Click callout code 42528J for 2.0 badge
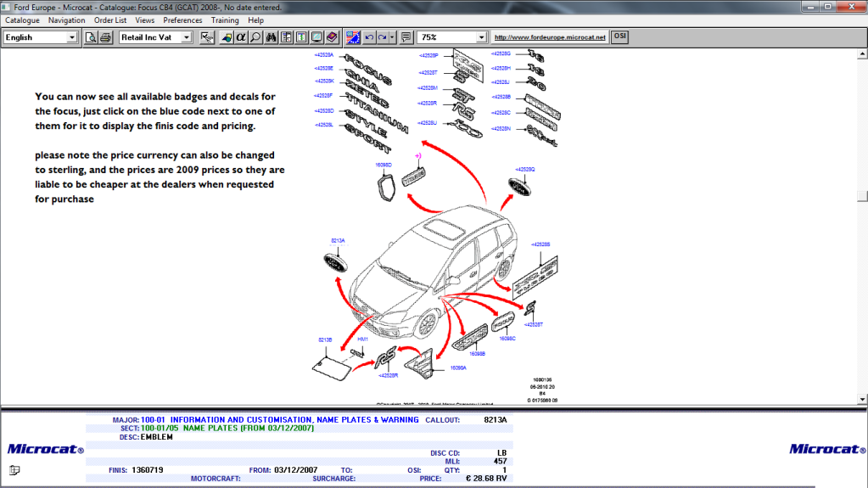This screenshot has width=868, height=488. coord(500,82)
